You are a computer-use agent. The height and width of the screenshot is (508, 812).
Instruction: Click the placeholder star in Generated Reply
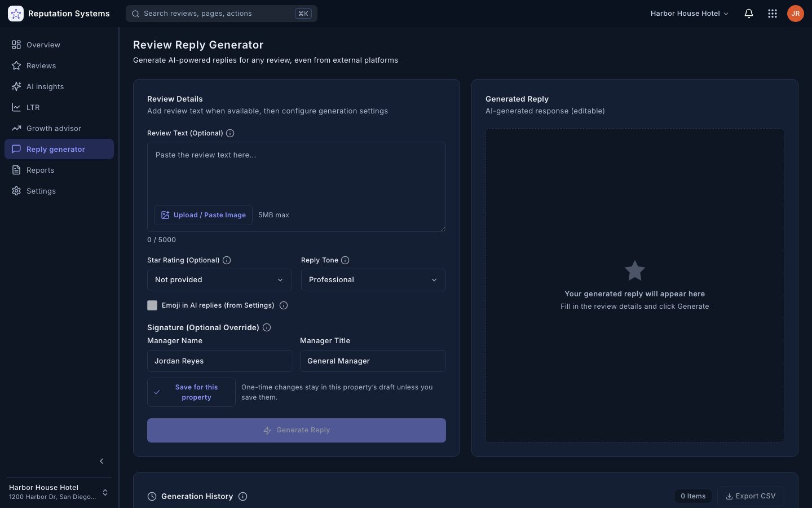tap(635, 271)
